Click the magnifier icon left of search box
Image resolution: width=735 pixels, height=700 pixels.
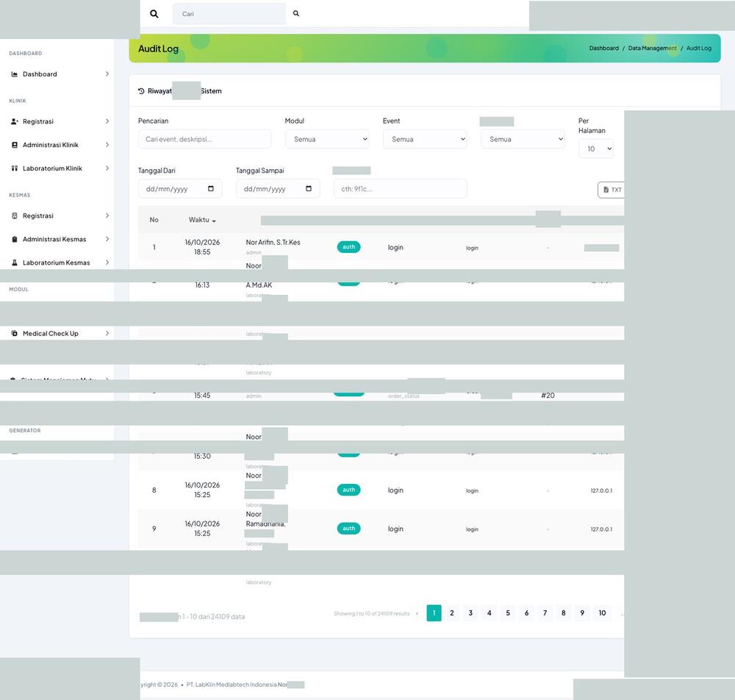pos(154,14)
